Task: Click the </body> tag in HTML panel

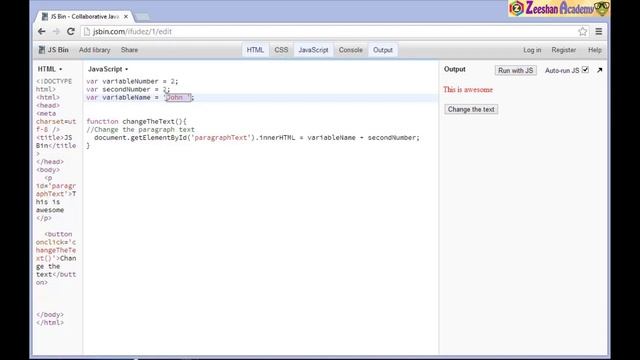Action: coord(50,314)
